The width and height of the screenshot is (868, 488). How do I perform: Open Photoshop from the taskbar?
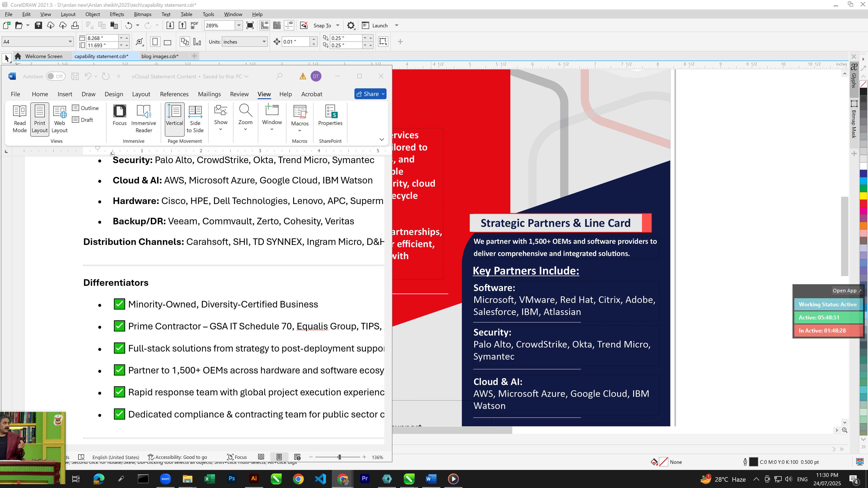point(231,479)
